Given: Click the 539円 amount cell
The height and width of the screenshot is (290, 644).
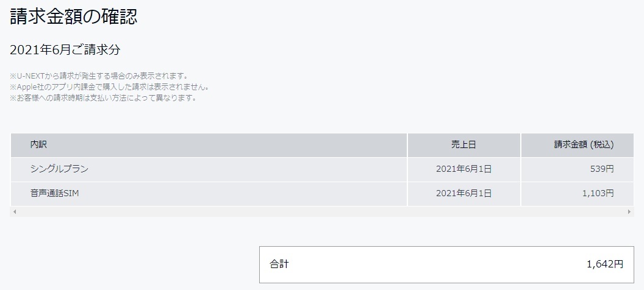Looking at the screenshot, I should pos(603,169).
